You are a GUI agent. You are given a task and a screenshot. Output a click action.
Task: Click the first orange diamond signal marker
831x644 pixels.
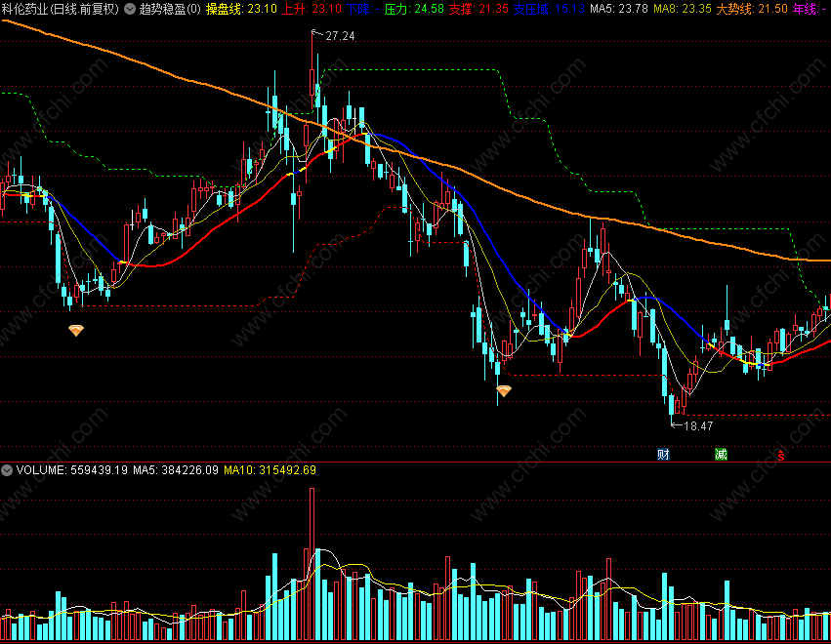(x=76, y=331)
